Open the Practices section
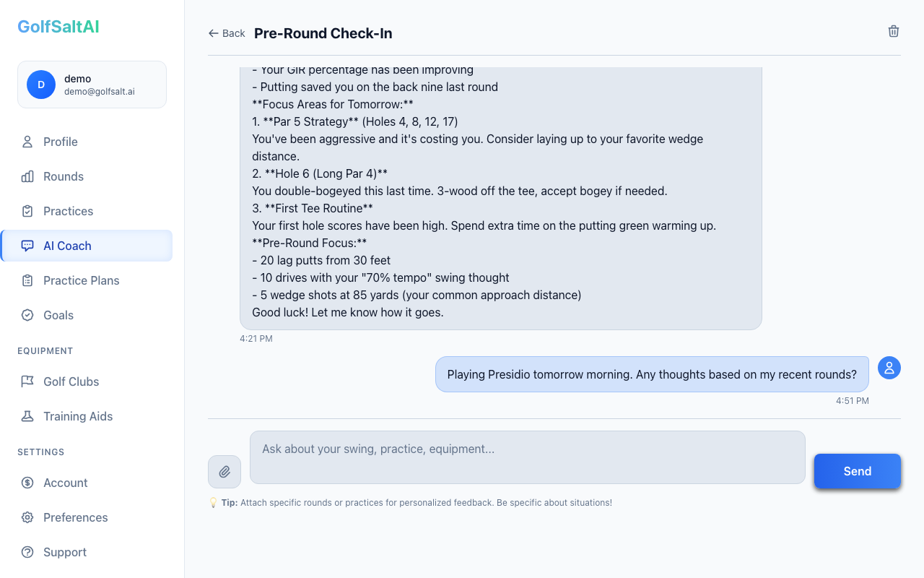This screenshot has width=924, height=578. point(68,211)
